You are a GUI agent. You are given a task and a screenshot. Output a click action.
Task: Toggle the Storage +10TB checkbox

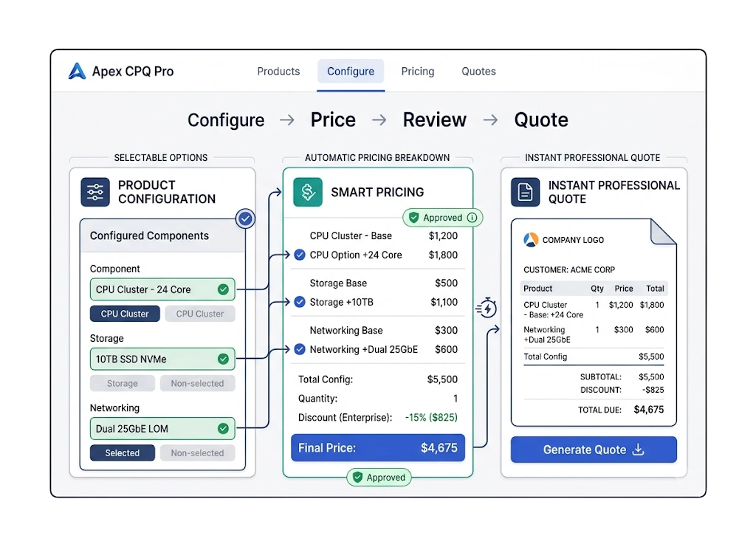pyautogui.click(x=300, y=302)
